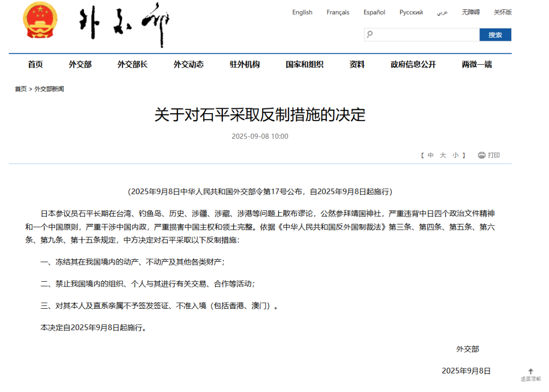Open the 关怀版 care version link

[502, 12]
